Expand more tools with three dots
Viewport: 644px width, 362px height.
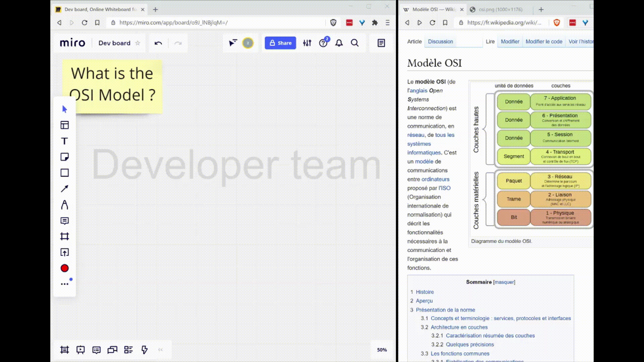point(64,284)
